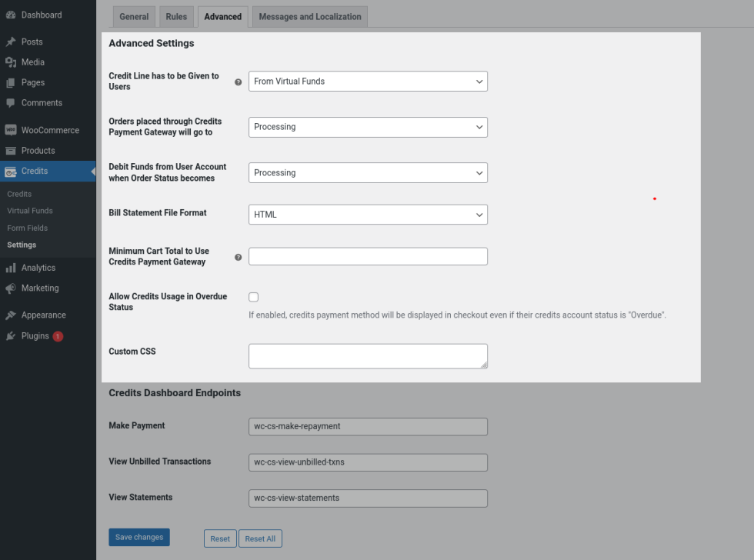The height and width of the screenshot is (560, 754).
Task: Expand the Bill Statement File Format dropdown
Action: coord(368,215)
